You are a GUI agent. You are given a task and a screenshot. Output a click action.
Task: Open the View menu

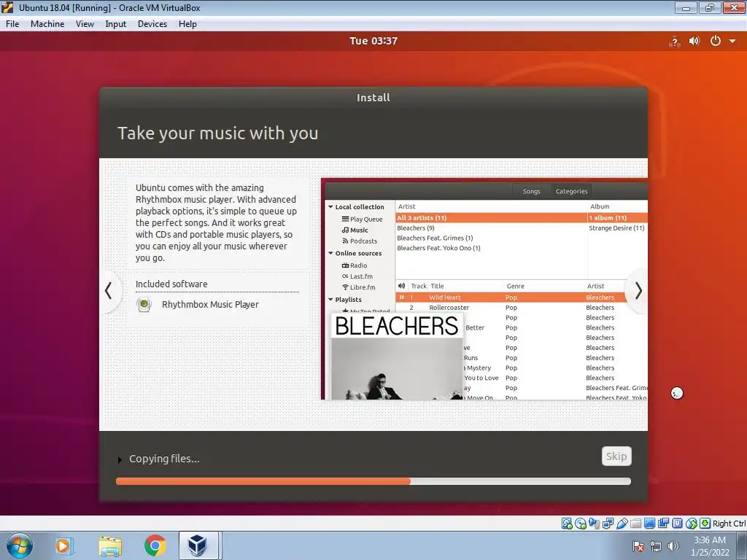coord(85,24)
